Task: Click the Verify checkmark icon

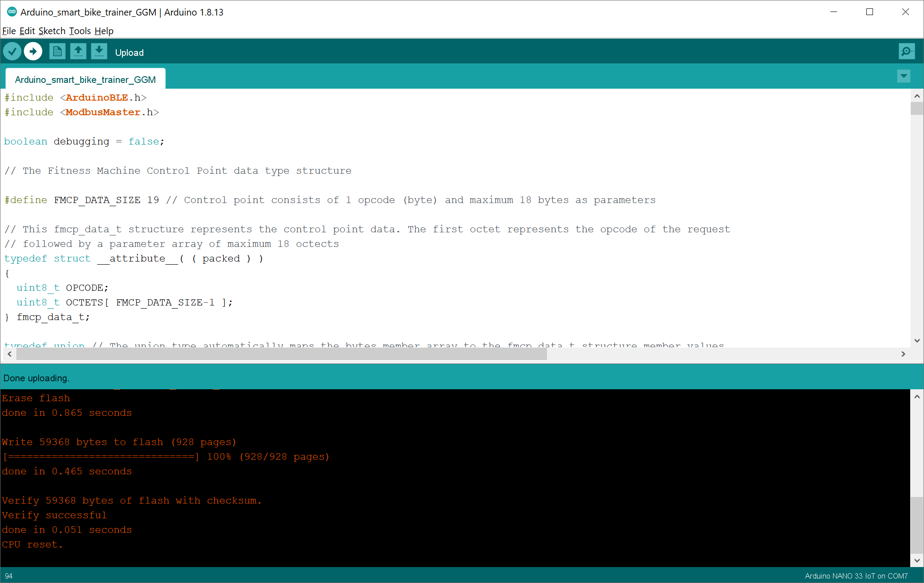Action: (12, 51)
